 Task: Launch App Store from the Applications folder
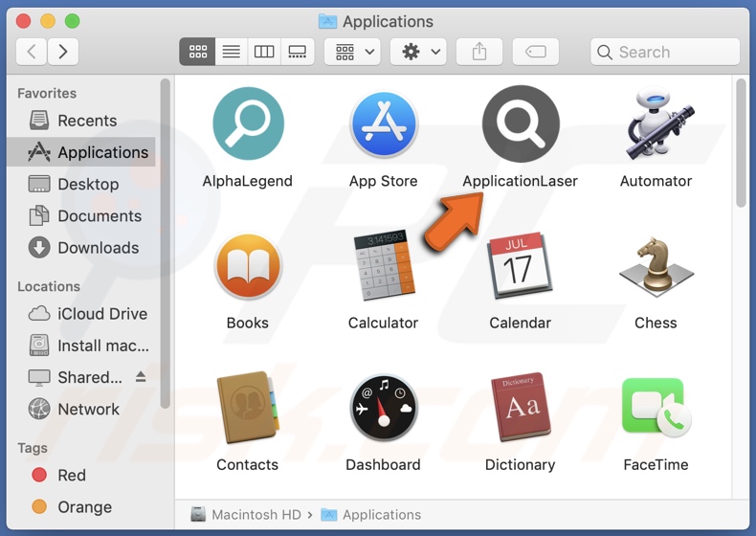[x=384, y=124]
